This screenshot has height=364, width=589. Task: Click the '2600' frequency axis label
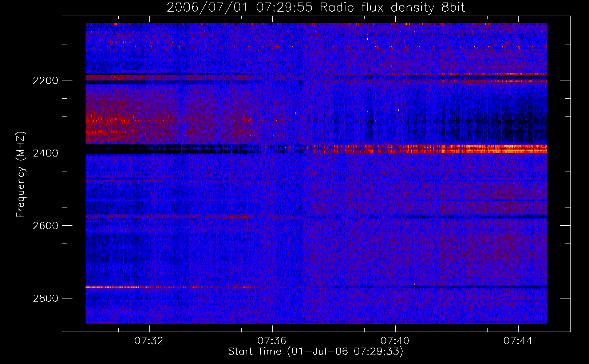point(46,226)
